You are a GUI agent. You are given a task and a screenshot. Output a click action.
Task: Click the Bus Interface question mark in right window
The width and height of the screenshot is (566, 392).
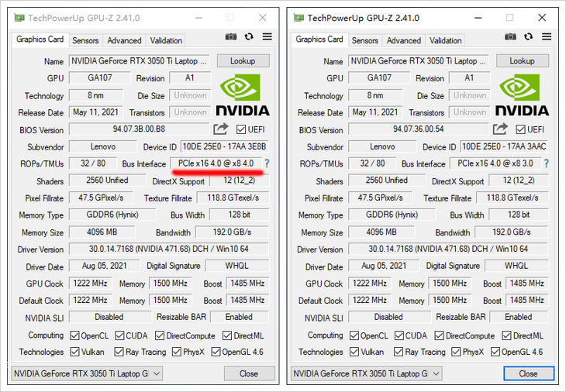click(x=546, y=163)
